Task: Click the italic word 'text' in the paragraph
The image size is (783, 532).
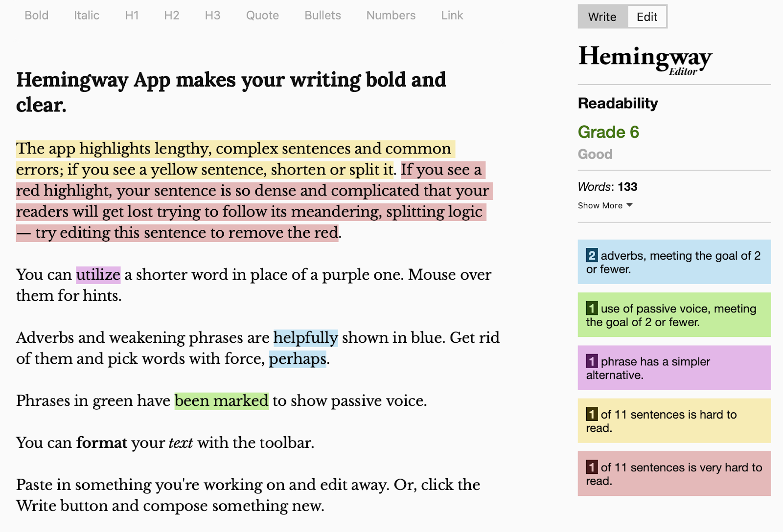Action: point(181,443)
